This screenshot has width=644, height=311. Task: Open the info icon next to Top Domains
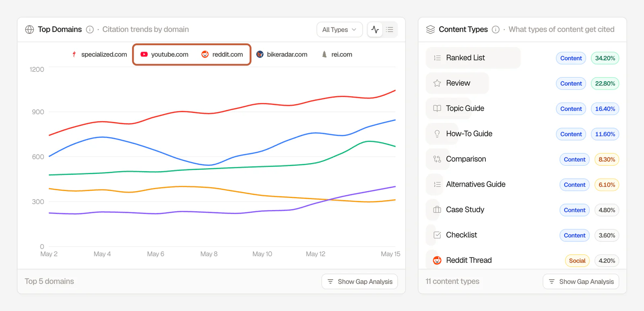tap(90, 29)
